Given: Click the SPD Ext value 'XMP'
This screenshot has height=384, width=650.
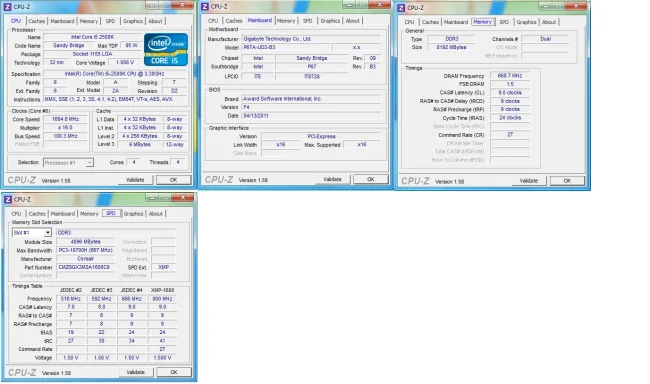Looking at the screenshot, I should point(163,267).
